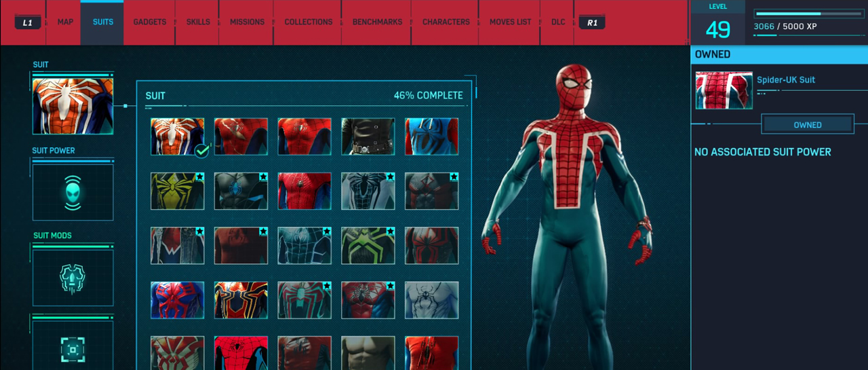The image size is (868, 370).
Task: Select the black leather Noir suit
Action: 368,136
